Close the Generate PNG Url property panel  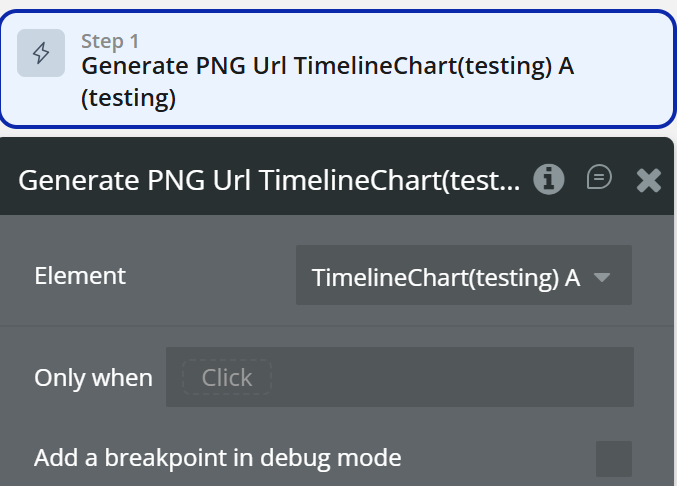click(649, 180)
